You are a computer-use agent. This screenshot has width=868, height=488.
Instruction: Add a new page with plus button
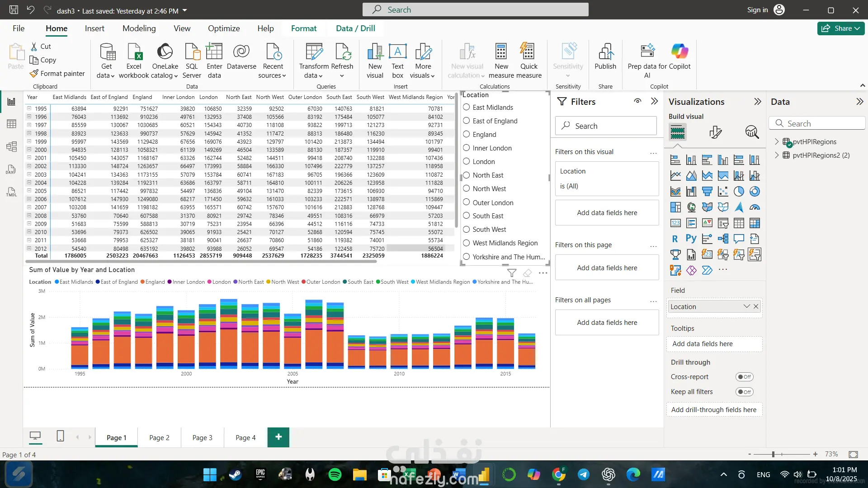click(x=278, y=437)
